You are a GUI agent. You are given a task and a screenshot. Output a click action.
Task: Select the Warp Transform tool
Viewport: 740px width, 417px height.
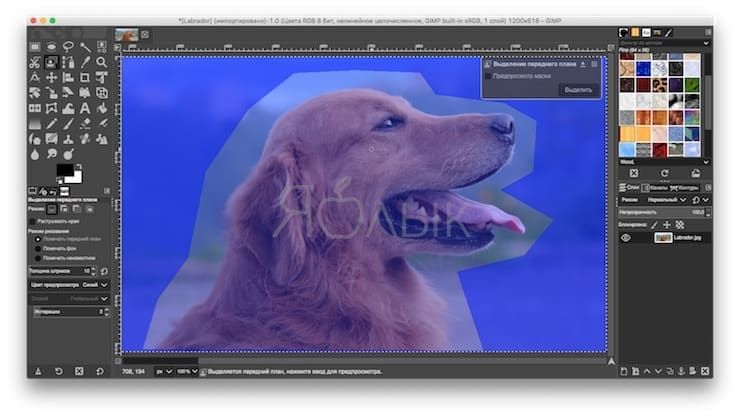(x=68, y=108)
